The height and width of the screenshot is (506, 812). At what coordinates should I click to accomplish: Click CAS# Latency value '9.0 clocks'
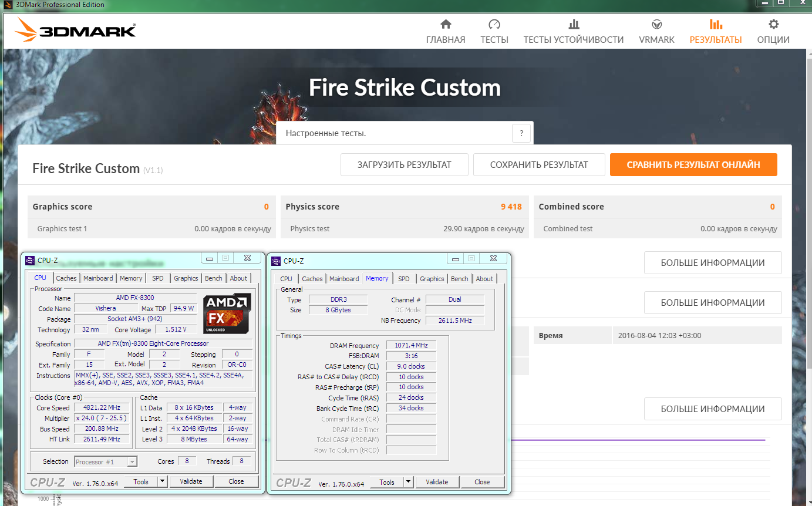click(x=411, y=366)
